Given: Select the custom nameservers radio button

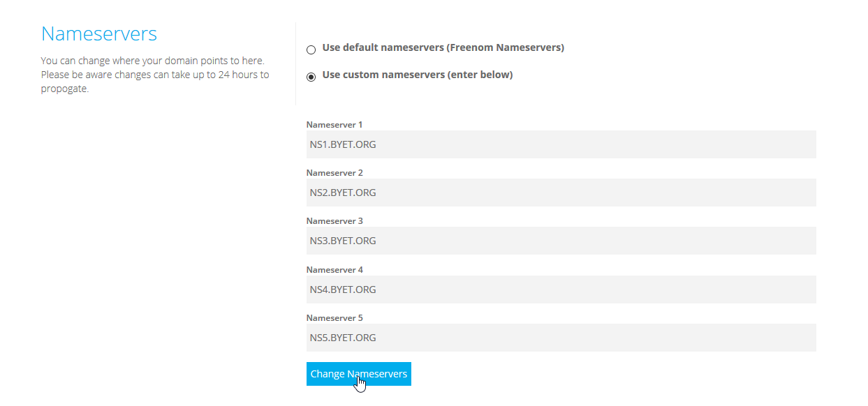Looking at the screenshot, I should (x=311, y=77).
